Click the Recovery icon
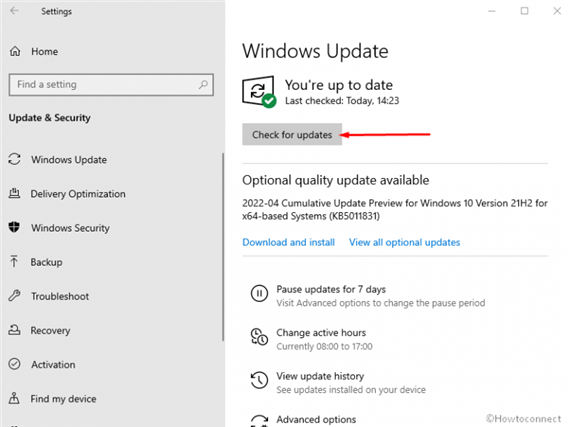This screenshot has height=427, width=570. (14, 330)
